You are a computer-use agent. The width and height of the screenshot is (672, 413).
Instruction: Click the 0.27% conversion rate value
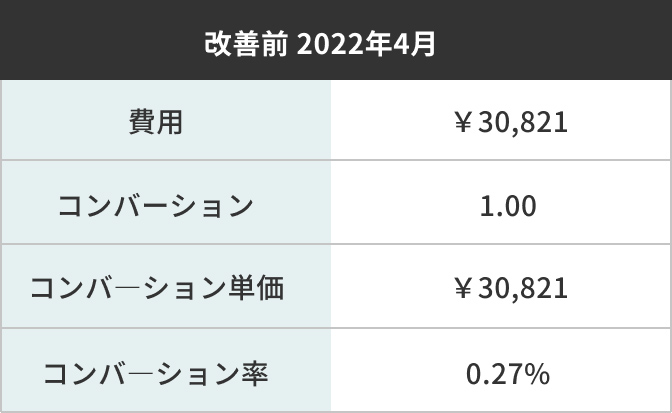(x=507, y=374)
